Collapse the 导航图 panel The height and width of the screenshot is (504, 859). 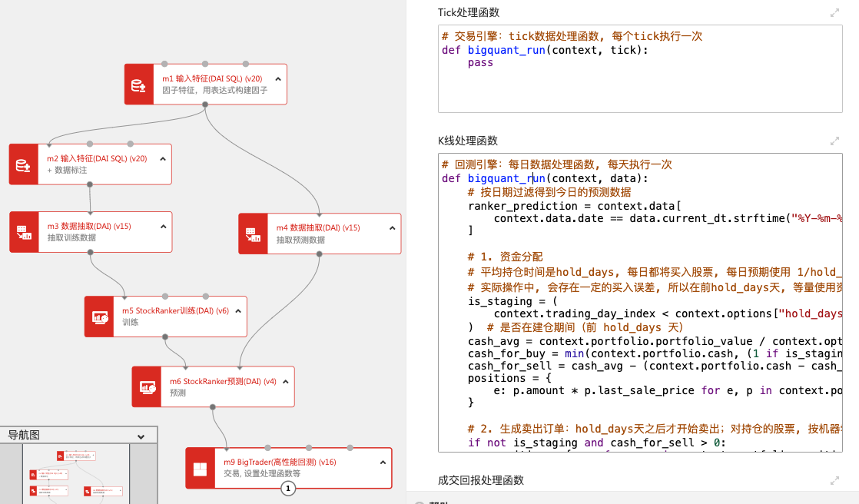click(x=141, y=436)
